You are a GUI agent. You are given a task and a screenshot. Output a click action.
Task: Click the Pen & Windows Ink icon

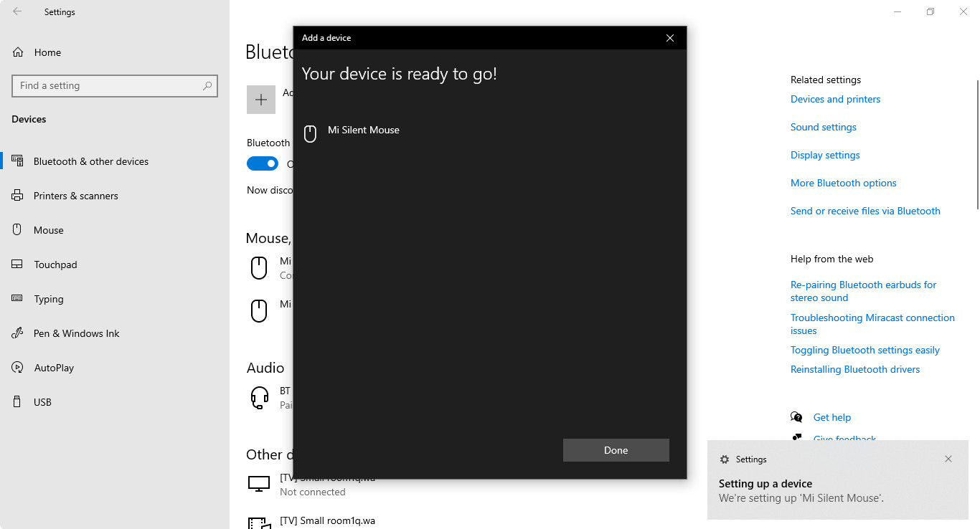pyautogui.click(x=18, y=333)
